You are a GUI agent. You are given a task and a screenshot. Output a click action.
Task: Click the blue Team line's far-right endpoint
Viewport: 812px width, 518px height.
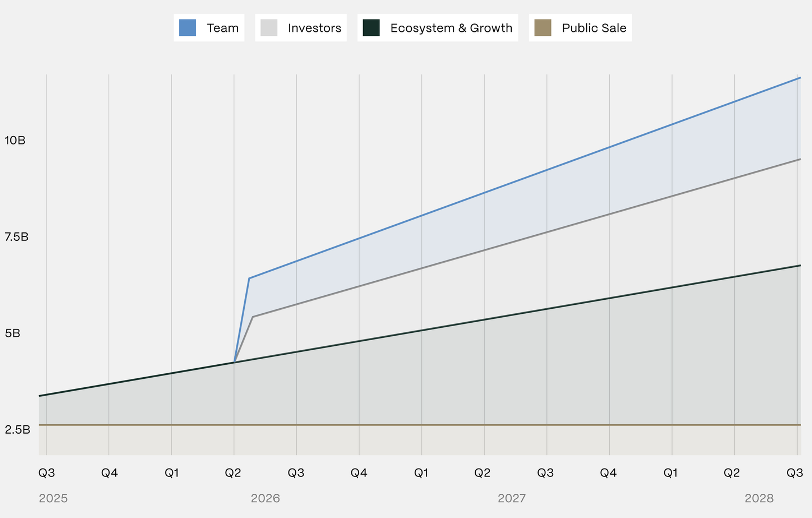(800, 78)
